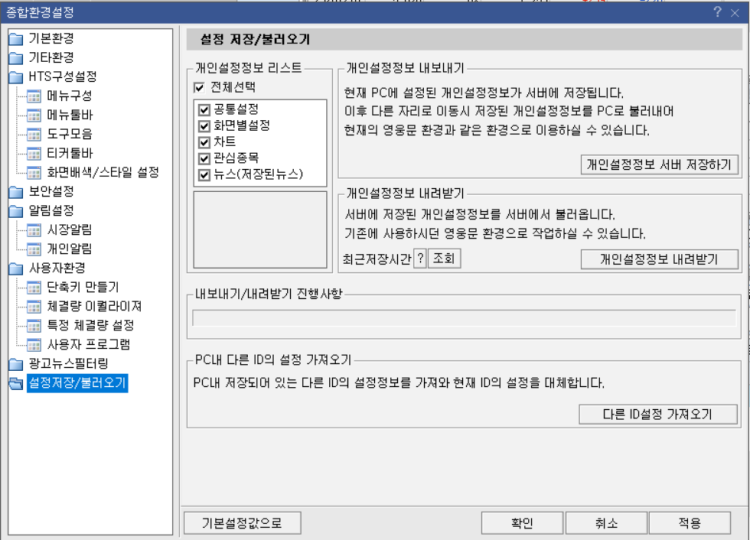Viewport: 750px width, 540px height.
Task: Open HTS구성설정 tree category
Action: coord(63,77)
